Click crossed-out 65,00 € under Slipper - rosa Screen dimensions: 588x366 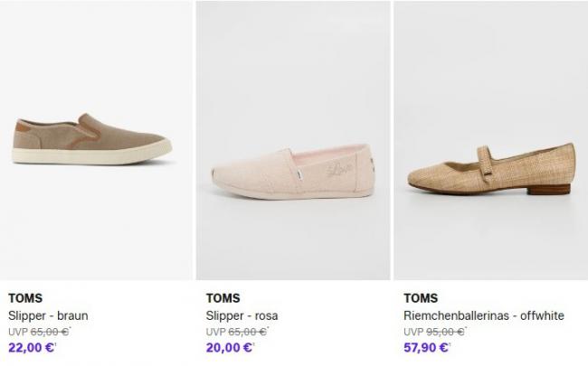246,332
